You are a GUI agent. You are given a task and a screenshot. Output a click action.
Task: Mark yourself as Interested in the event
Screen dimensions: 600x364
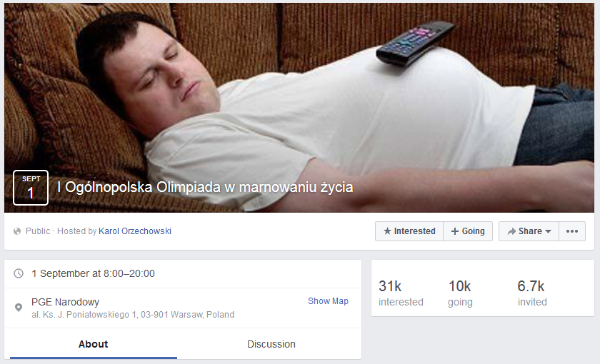409,231
